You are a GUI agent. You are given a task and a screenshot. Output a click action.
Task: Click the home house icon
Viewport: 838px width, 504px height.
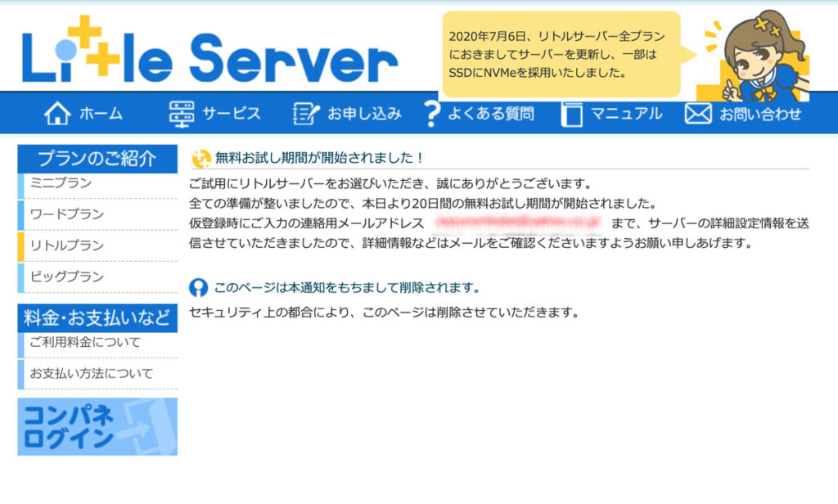tap(57, 113)
